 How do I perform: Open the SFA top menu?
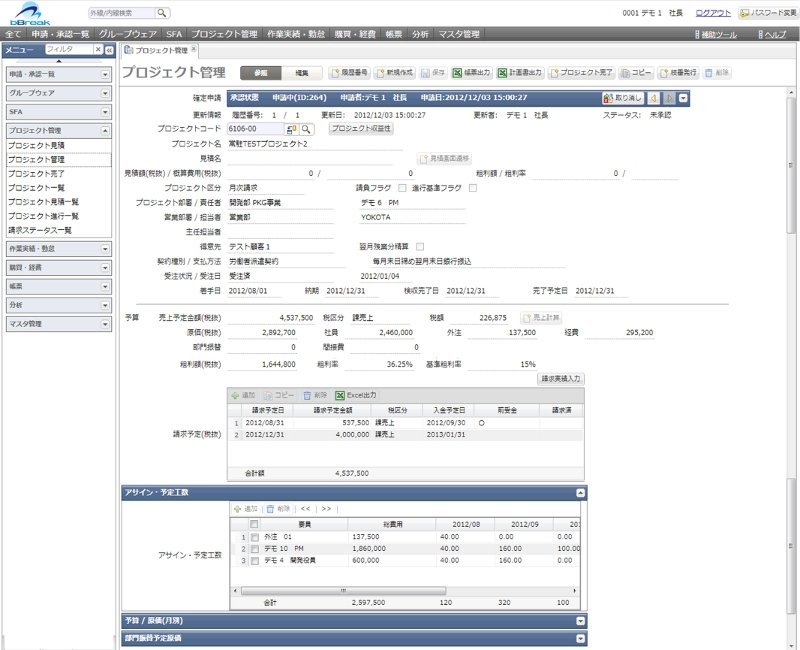pos(174,34)
